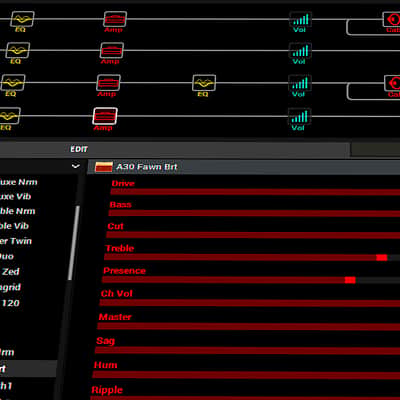Click the model list scrollbar

click(74, 243)
